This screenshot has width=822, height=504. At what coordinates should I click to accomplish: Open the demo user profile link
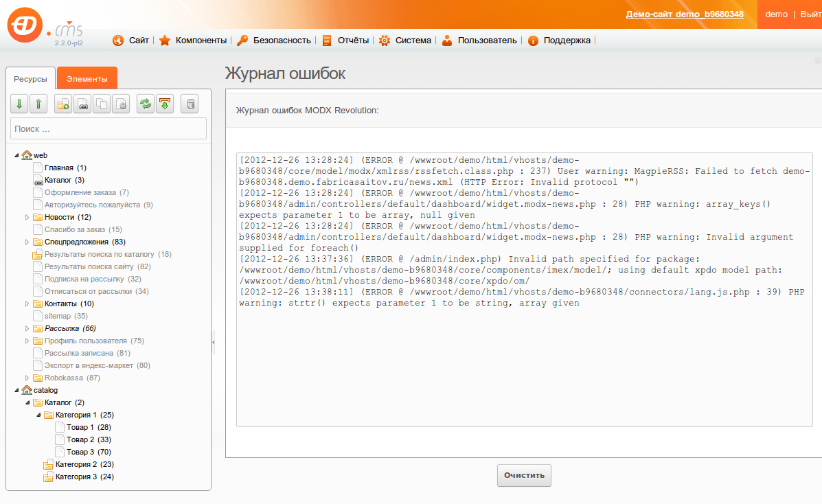777,14
